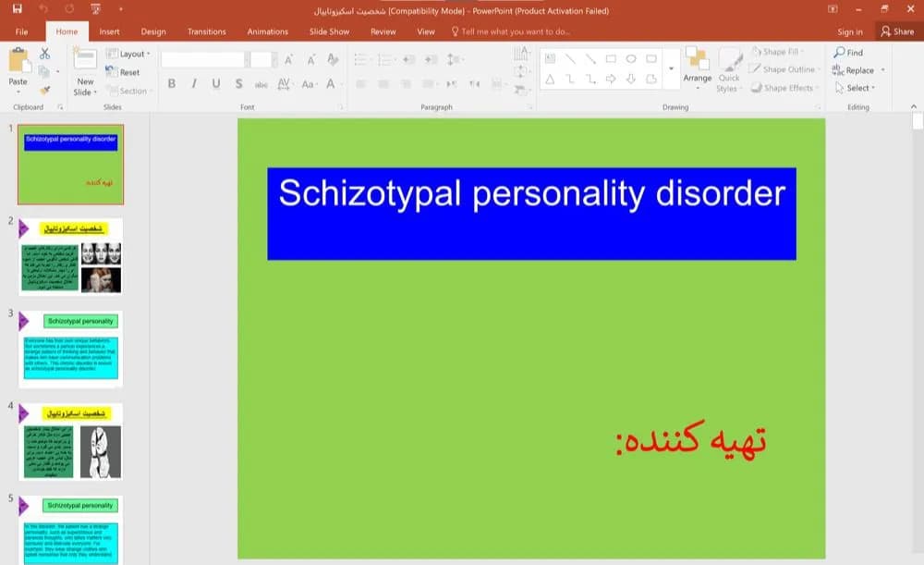Select slide 4 thumbnail
This screenshot has width=924, height=565.
point(71,442)
